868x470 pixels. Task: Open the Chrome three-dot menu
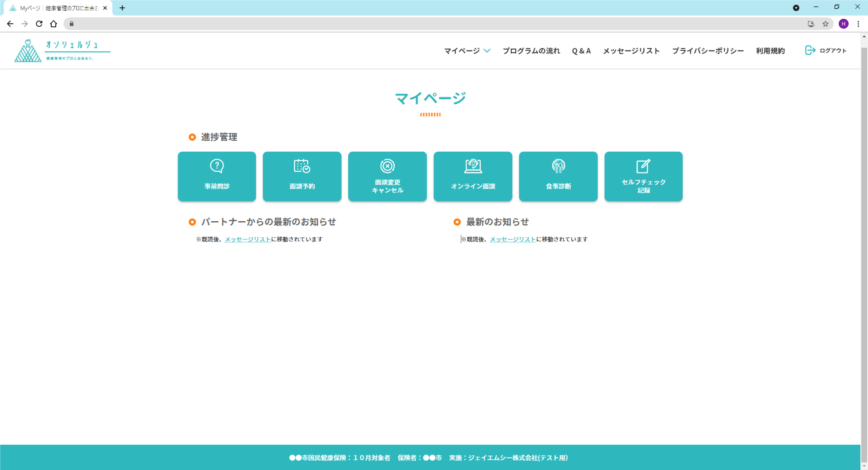coord(858,23)
